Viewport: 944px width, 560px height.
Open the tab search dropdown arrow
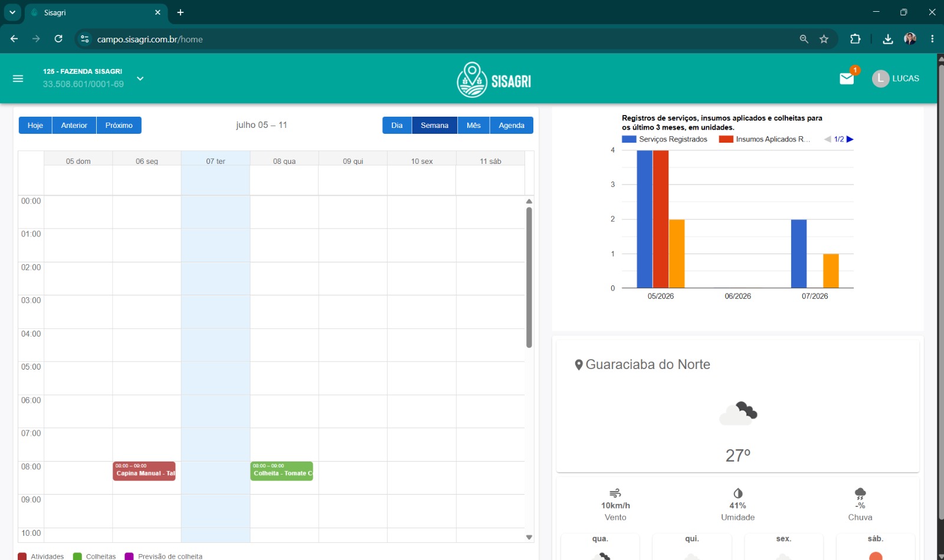pyautogui.click(x=12, y=12)
